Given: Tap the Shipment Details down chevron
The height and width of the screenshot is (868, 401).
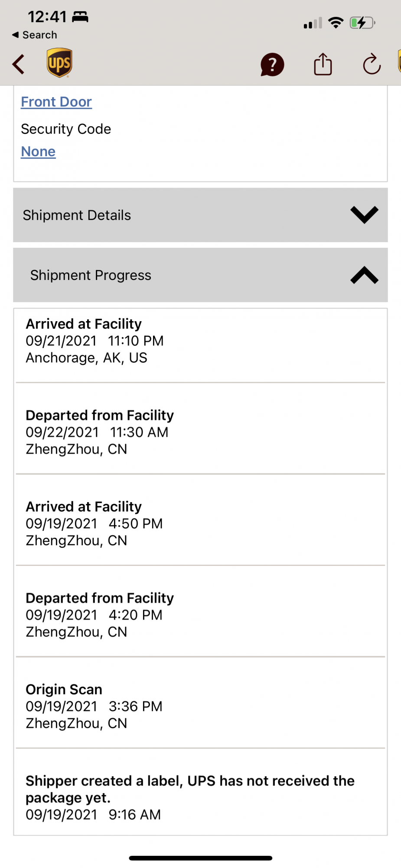Looking at the screenshot, I should [364, 215].
